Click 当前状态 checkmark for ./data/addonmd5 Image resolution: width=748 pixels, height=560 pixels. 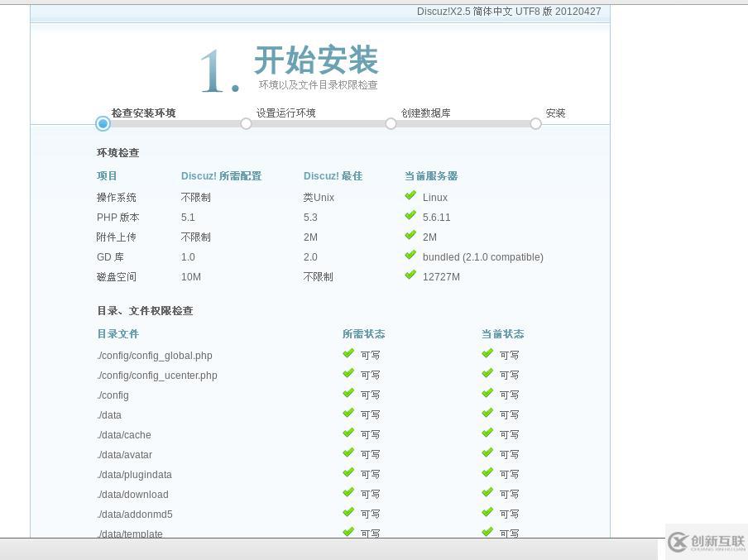(x=487, y=512)
